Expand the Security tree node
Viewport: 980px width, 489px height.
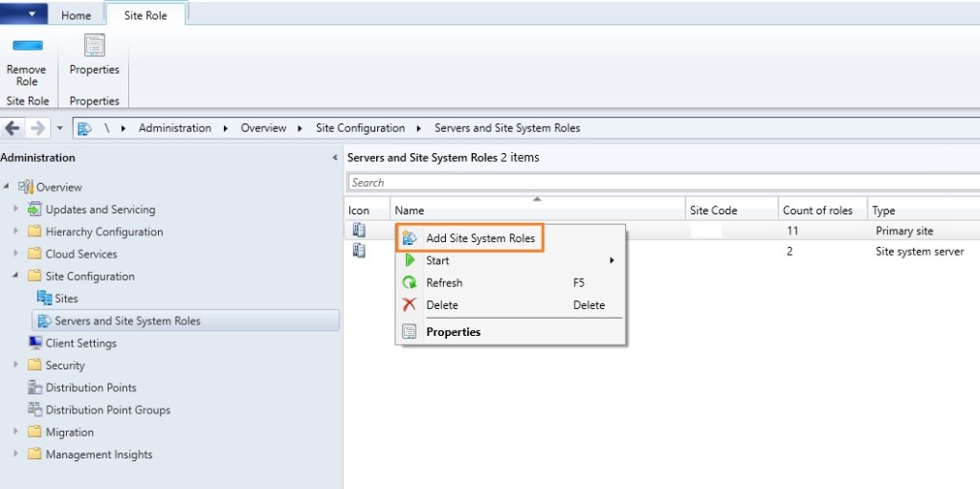pos(16,366)
